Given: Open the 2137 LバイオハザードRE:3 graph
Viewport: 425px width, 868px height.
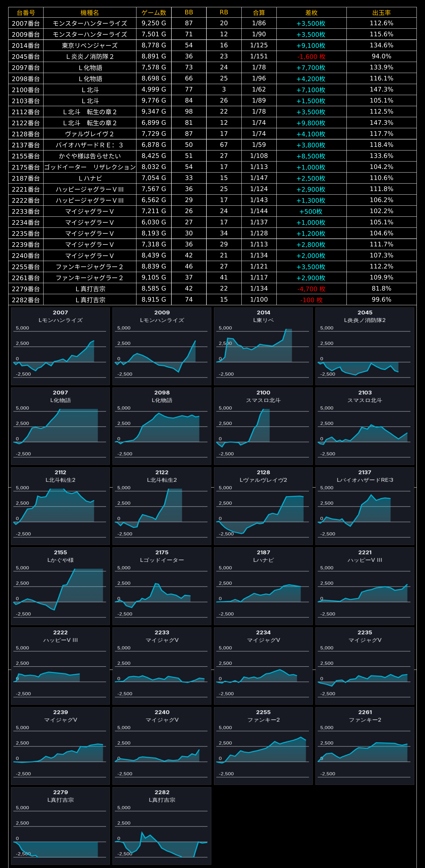Looking at the screenshot, I should click(x=365, y=506).
